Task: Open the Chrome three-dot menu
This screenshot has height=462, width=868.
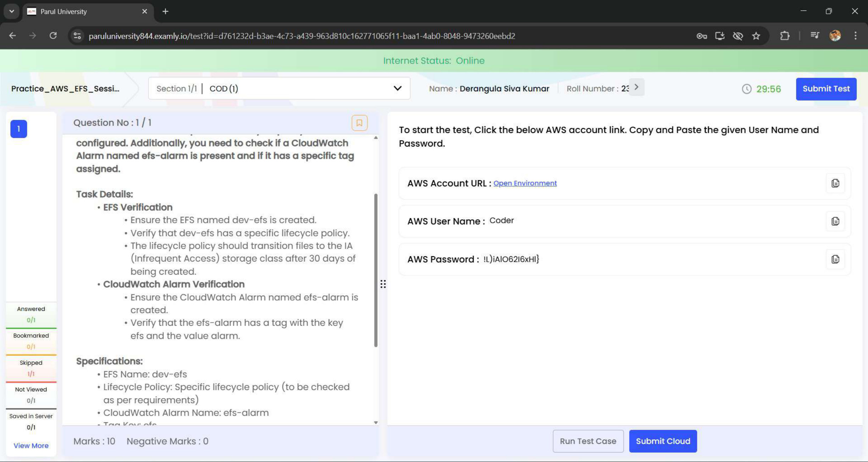Action: tap(855, 35)
